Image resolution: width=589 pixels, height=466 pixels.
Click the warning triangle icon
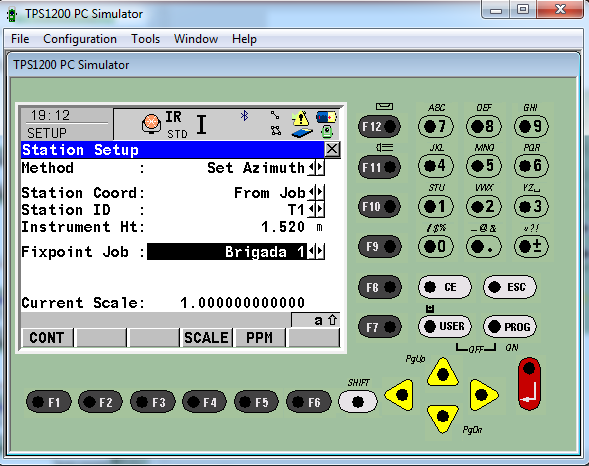[301, 119]
